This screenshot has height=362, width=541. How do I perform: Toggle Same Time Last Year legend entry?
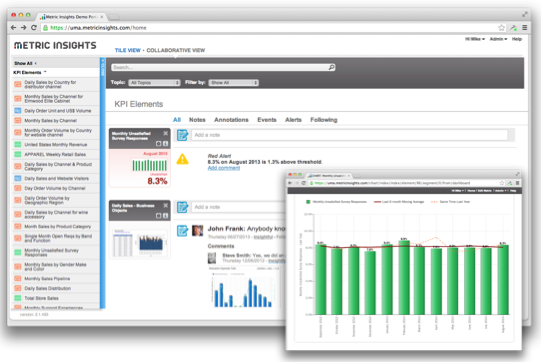450,202
